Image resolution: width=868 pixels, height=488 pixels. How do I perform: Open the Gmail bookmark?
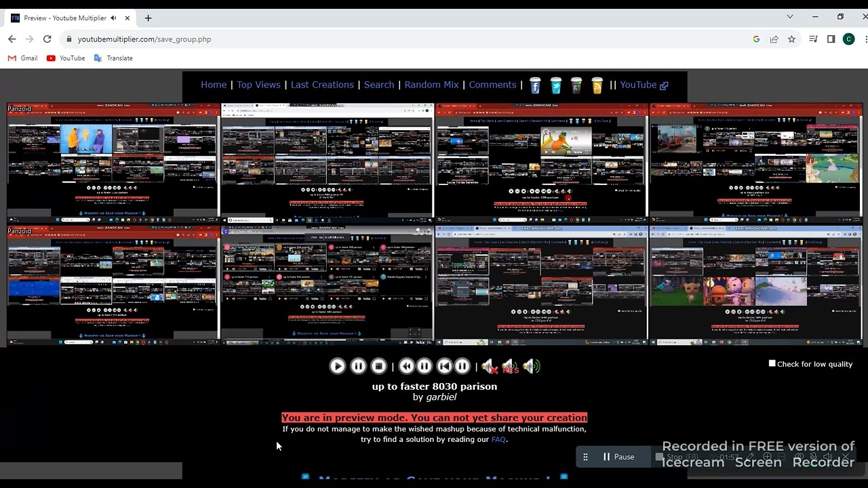click(22, 58)
